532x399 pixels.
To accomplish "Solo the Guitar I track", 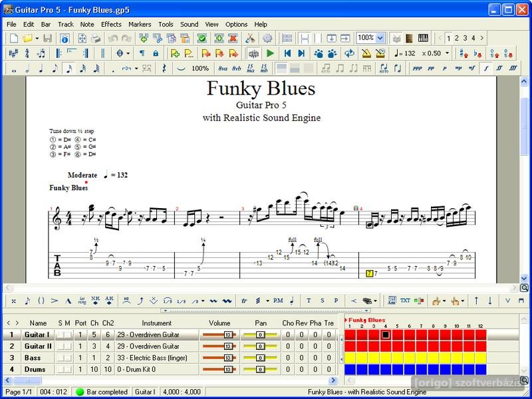I will pos(61,335).
